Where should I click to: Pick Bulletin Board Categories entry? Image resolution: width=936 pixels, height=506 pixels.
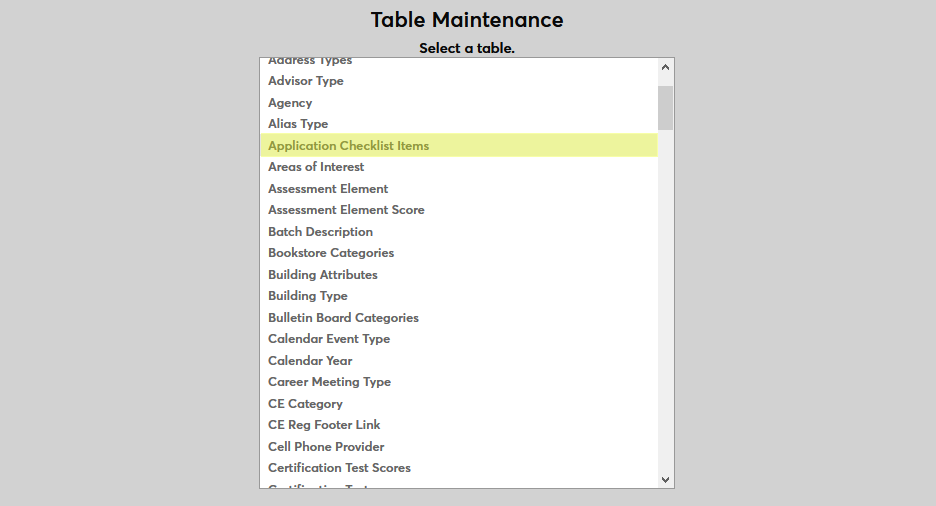tap(343, 318)
